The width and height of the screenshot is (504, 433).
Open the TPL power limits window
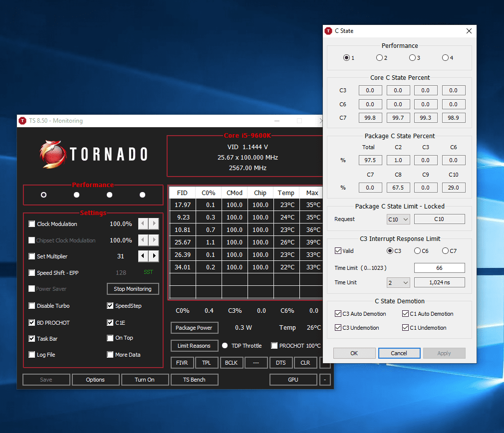[207, 363]
